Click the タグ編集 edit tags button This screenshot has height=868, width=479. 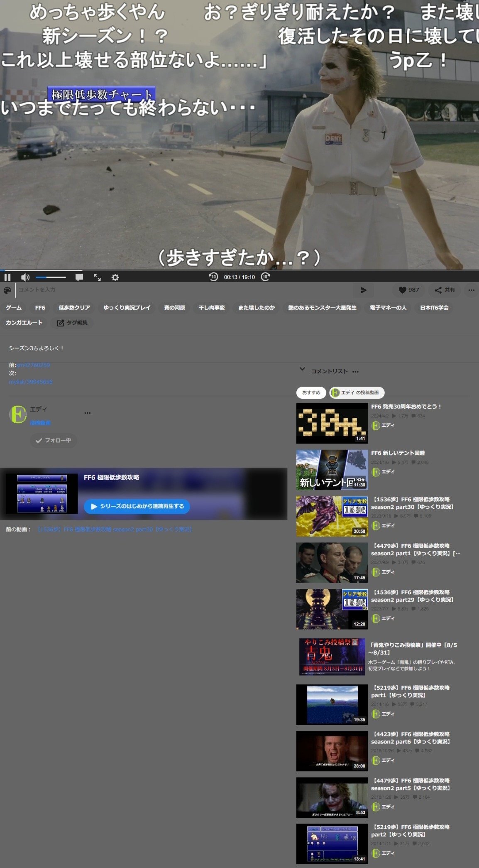(x=72, y=323)
